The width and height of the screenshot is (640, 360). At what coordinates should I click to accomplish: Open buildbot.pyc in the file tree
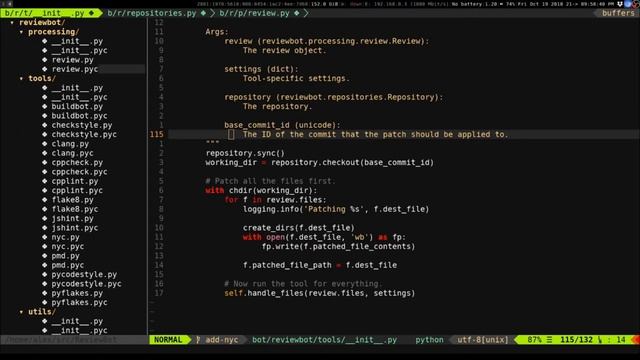pyautogui.click(x=80, y=116)
